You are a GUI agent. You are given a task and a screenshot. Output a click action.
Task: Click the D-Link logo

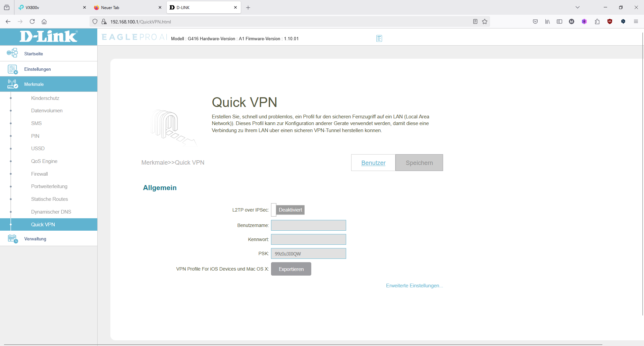(x=49, y=37)
